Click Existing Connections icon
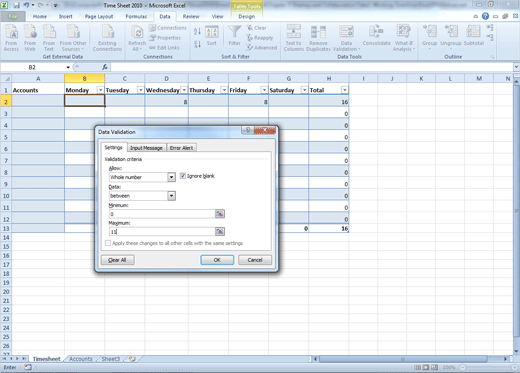520x373 pixels. click(107, 38)
